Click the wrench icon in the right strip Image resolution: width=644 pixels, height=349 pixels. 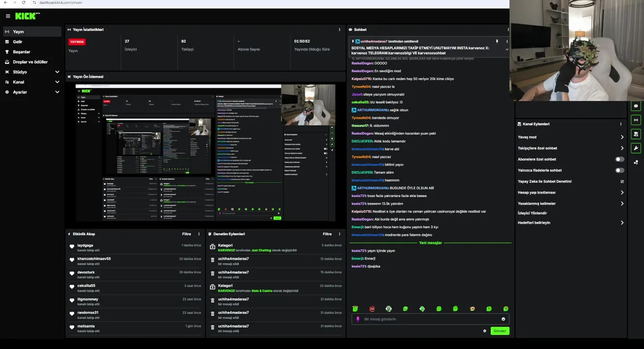(636, 148)
